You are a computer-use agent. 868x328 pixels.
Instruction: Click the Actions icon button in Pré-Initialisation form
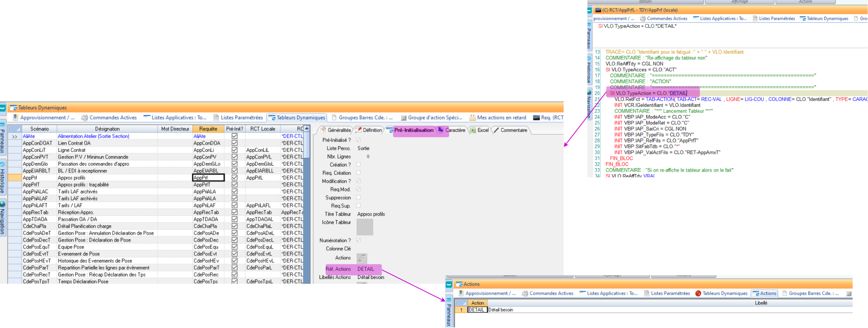361,258
